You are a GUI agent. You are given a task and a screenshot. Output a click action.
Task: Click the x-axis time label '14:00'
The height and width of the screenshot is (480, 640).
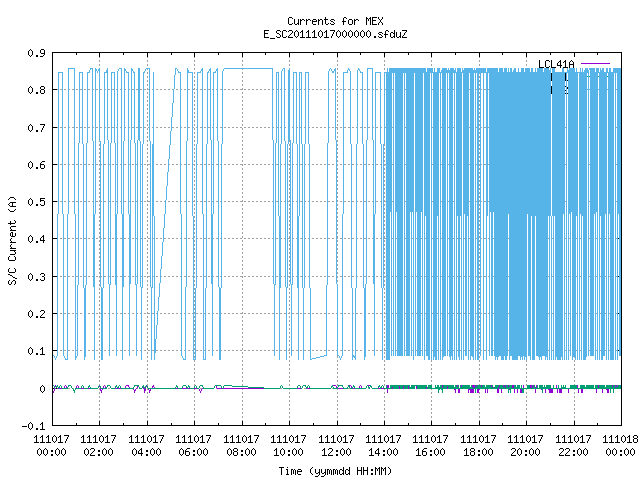[x=384, y=452]
